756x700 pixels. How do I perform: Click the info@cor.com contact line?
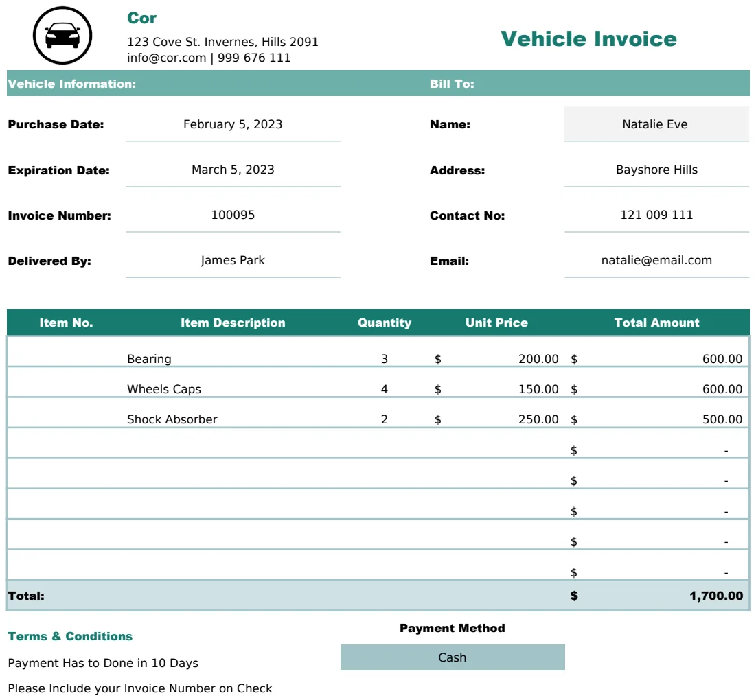pyautogui.click(x=209, y=58)
